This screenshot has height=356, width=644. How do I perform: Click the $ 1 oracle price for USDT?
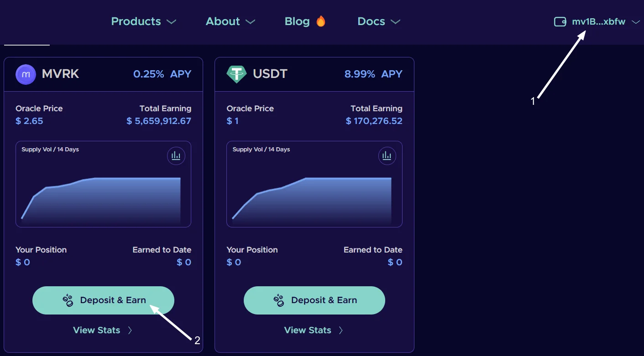[233, 121]
